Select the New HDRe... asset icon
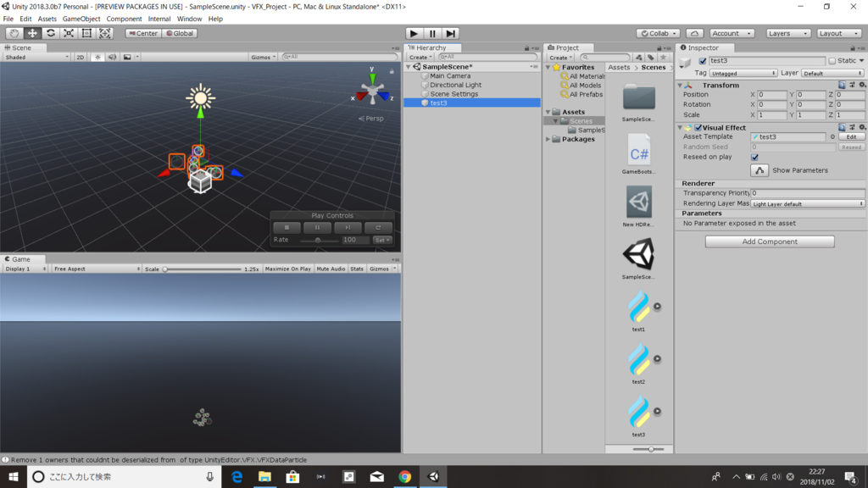868x488 pixels. pyautogui.click(x=638, y=202)
